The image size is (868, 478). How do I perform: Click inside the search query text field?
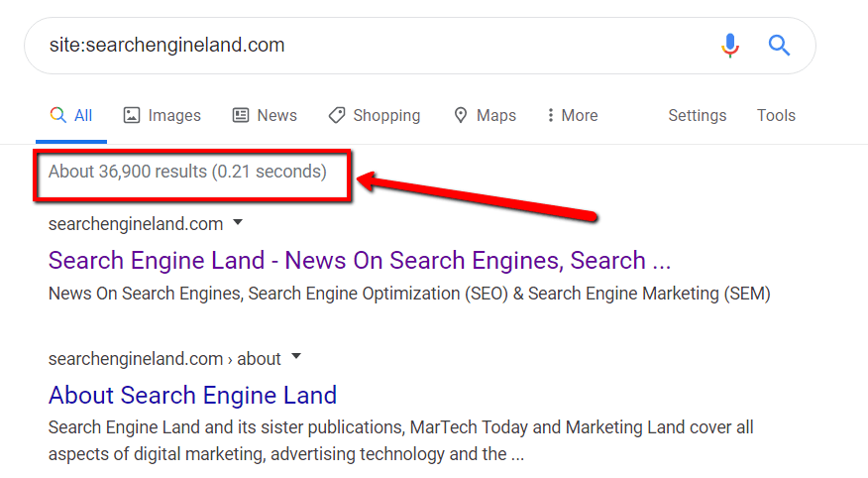coord(377,46)
